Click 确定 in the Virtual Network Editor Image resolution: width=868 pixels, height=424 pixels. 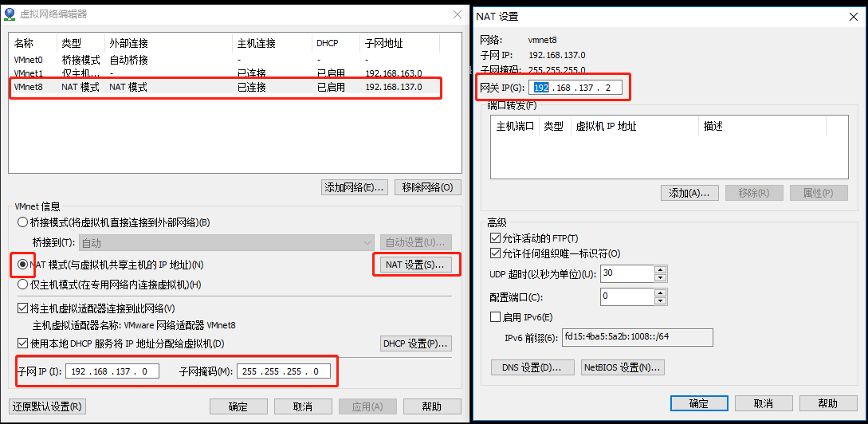(238, 406)
